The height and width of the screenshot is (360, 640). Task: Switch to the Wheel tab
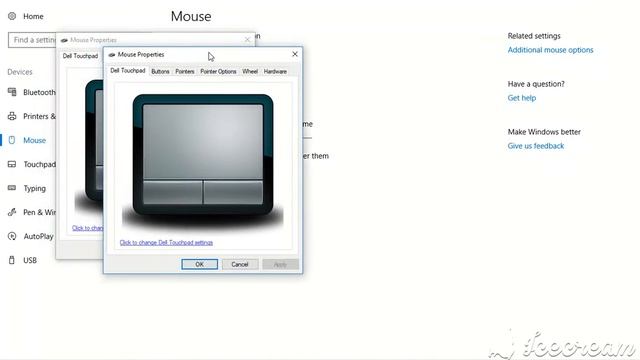(x=250, y=71)
